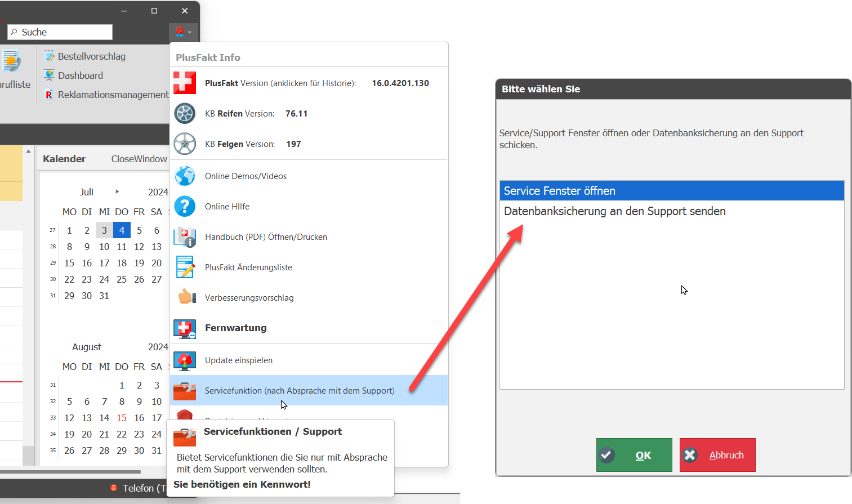Image resolution: width=852 pixels, height=504 pixels.
Task: Click the Telefon status bar entry
Action: pos(139,488)
